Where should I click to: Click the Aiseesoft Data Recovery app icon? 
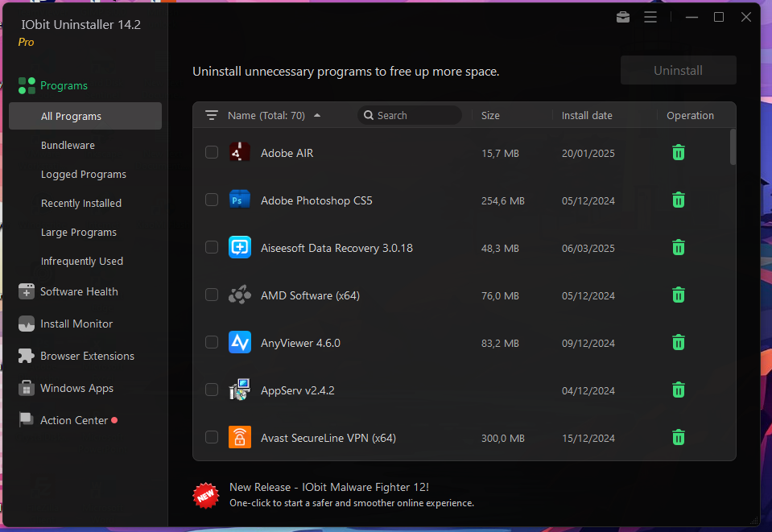[x=239, y=248]
